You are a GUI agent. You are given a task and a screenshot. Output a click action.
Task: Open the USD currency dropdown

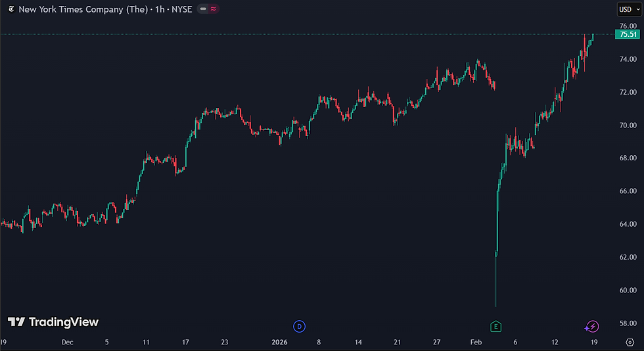tap(630, 9)
